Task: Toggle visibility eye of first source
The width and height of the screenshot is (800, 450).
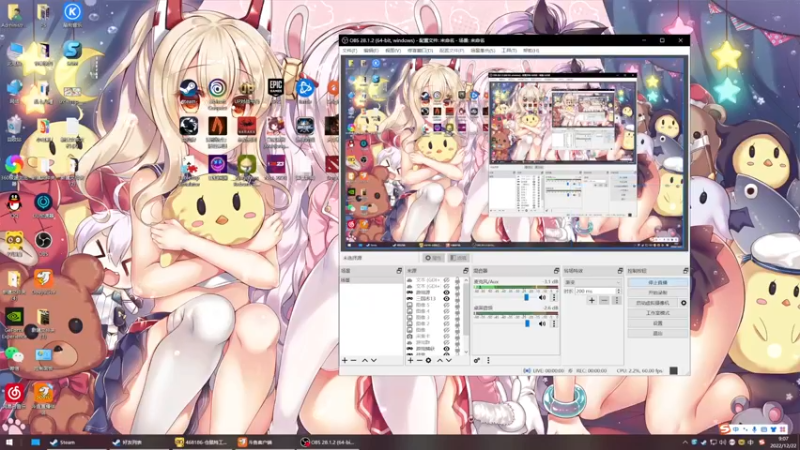Action: 446,282
